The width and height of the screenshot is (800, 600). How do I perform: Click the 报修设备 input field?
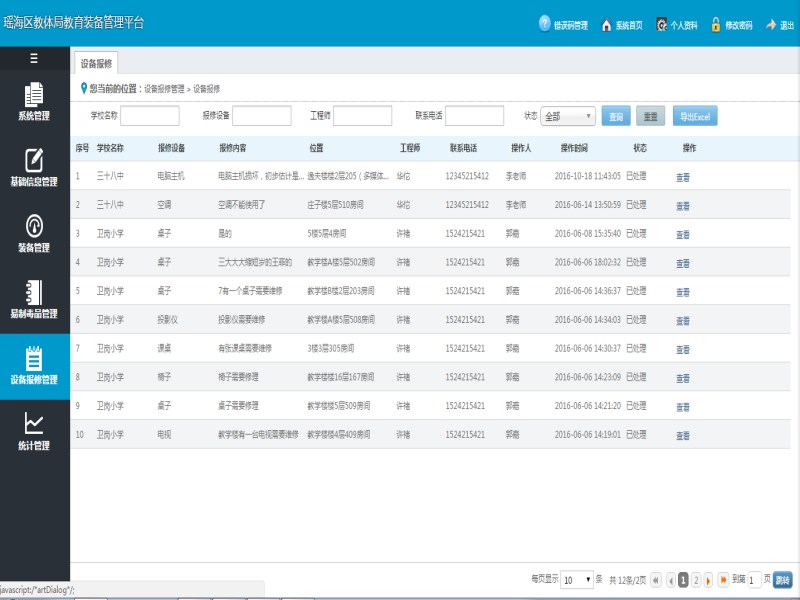point(262,116)
